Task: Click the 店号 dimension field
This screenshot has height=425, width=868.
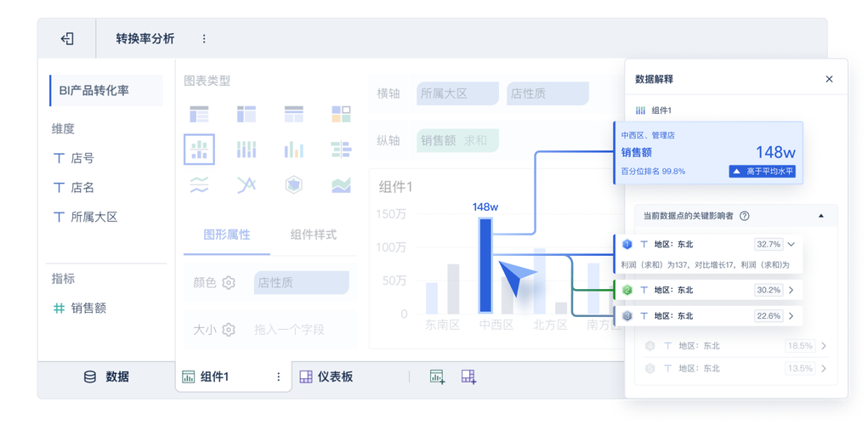Action: [x=74, y=158]
